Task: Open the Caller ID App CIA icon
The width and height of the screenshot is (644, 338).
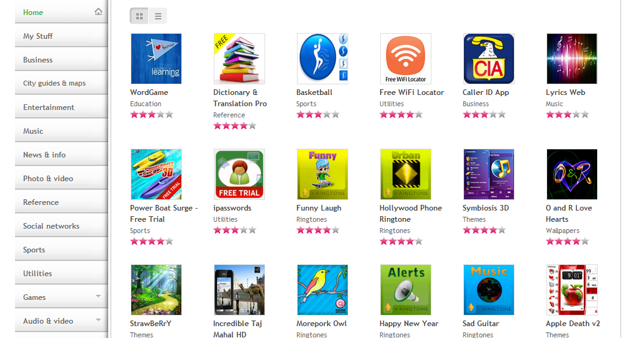Action: (489, 59)
